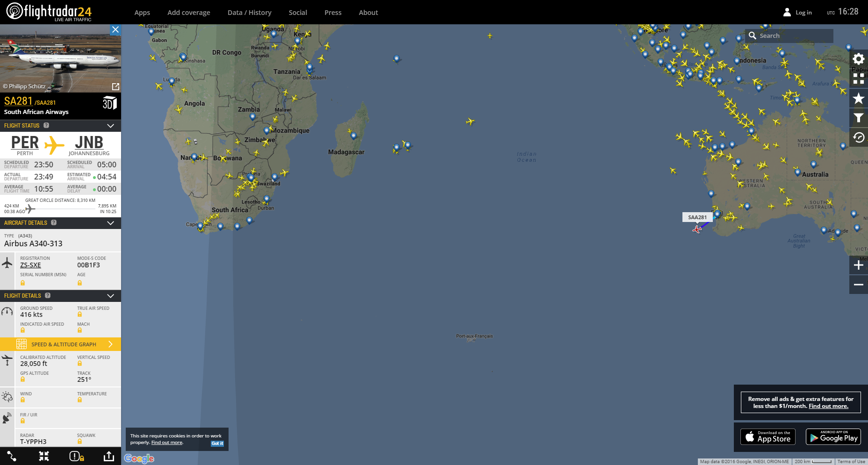The height and width of the screenshot is (465, 868).
Task: Click the SA281 red aircraft on map
Action: tap(697, 229)
